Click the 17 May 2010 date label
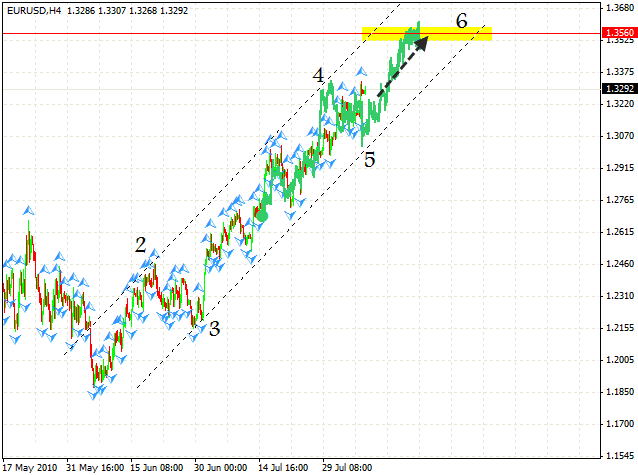Viewport: 638px width, 475px height. tap(30, 468)
